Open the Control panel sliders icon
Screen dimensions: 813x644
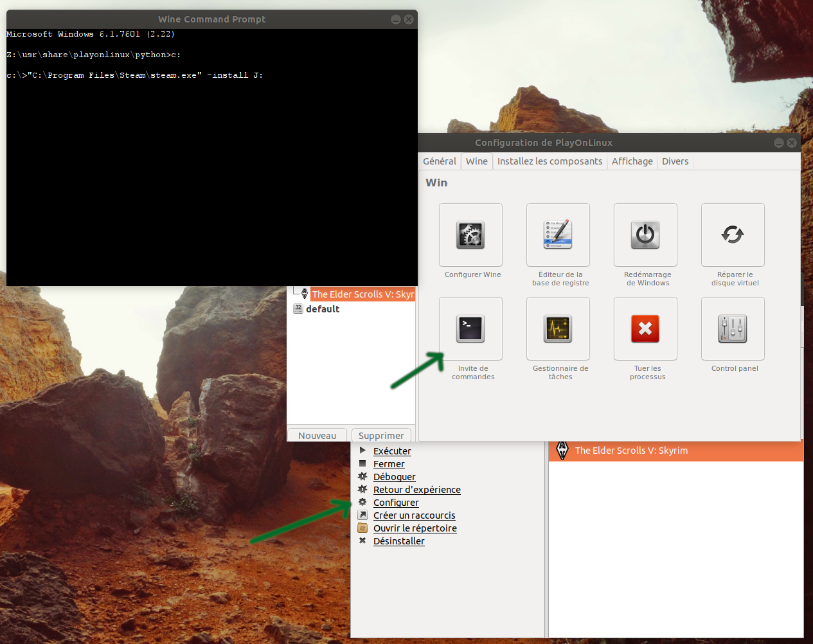tap(733, 329)
